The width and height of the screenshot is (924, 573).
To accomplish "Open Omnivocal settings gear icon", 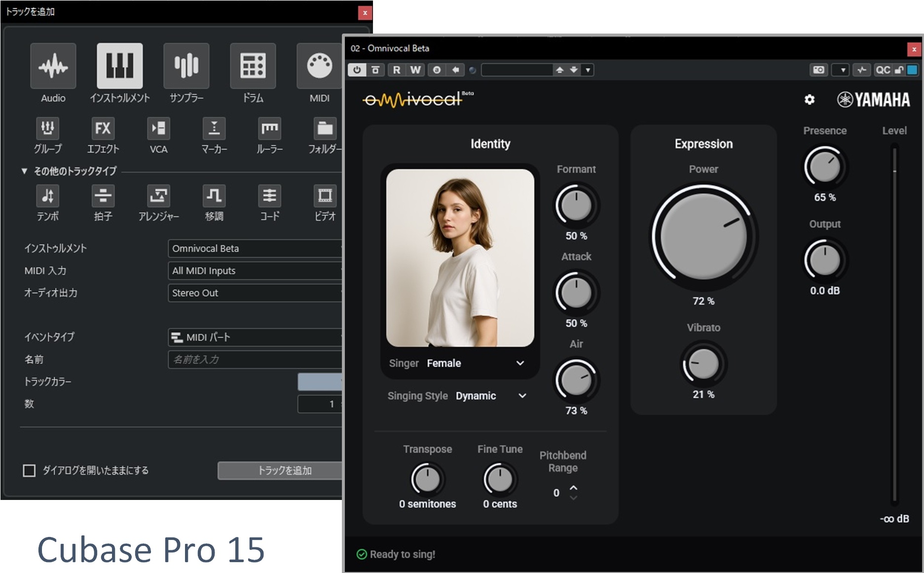I will pos(809,100).
